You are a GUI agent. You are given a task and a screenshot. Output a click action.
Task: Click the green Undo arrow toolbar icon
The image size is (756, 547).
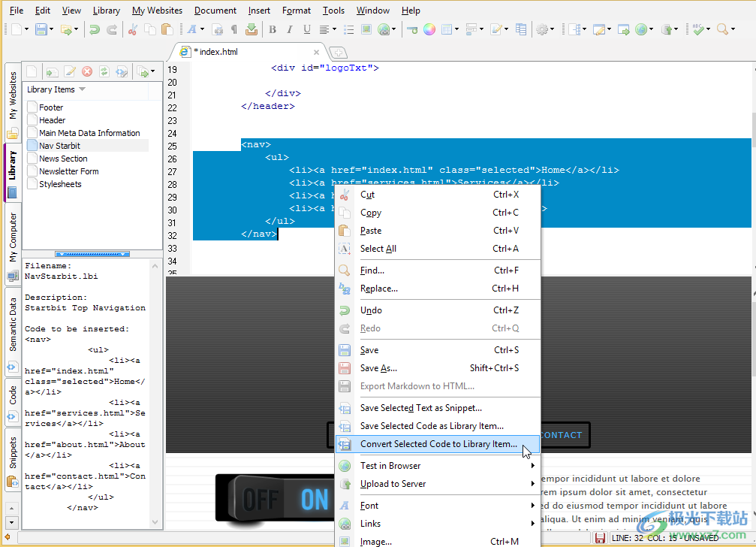(x=95, y=30)
